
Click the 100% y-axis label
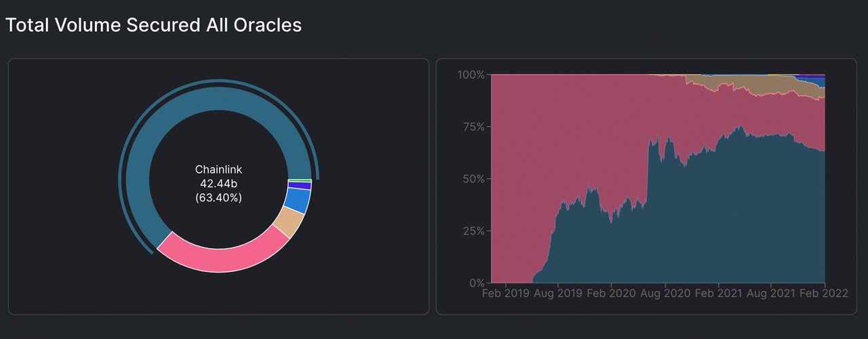point(470,75)
